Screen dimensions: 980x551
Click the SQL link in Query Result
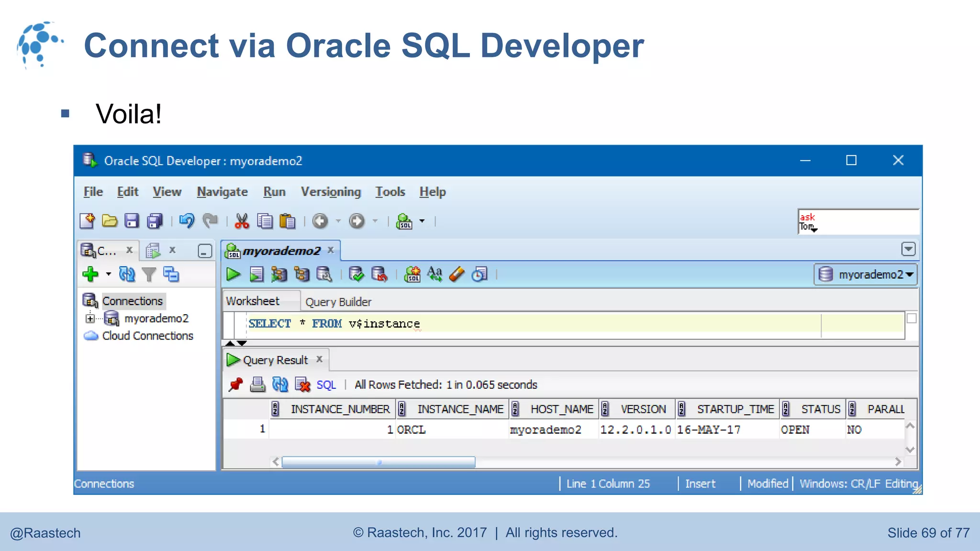326,385
